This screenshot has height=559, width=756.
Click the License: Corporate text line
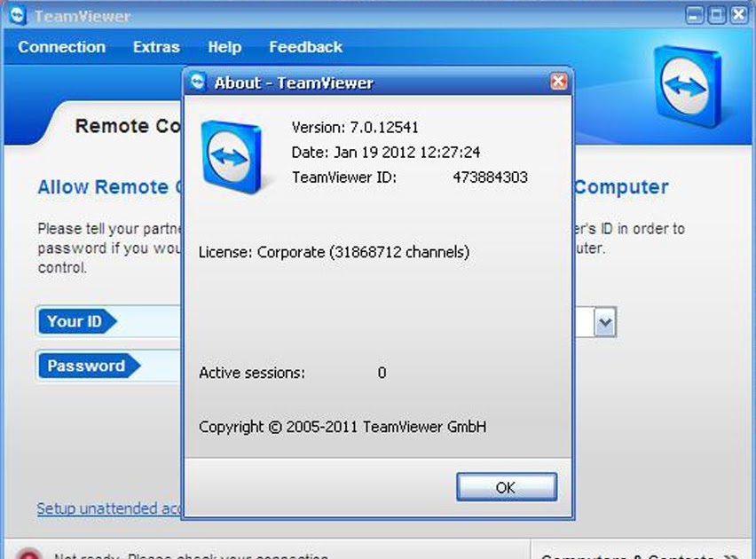(334, 252)
